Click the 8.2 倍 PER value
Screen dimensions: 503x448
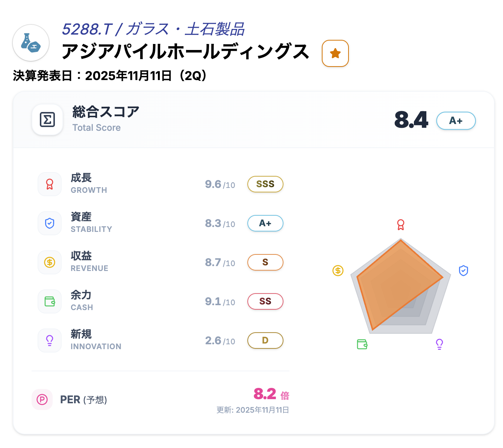(x=271, y=394)
